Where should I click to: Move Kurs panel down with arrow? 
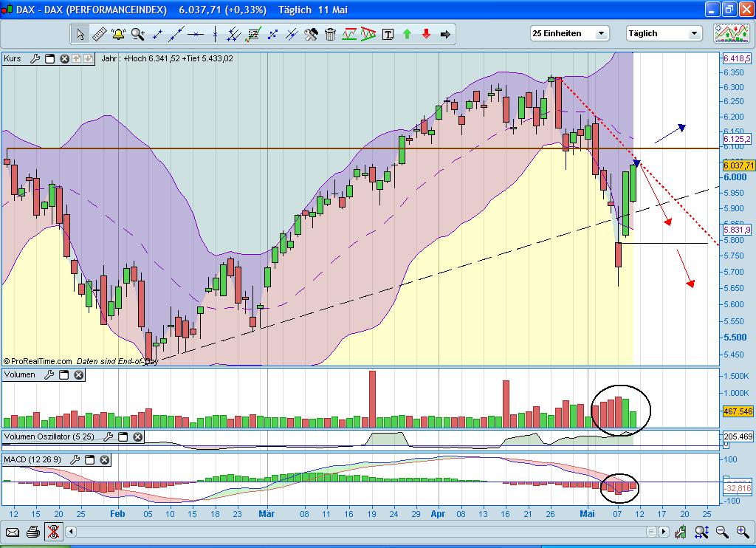pyautogui.click(x=89, y=59)
